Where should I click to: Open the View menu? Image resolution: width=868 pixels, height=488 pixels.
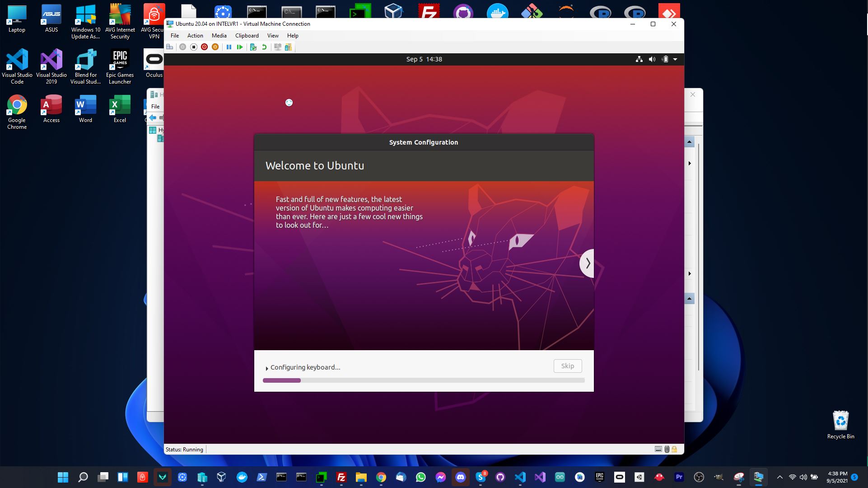coord(273,36)
